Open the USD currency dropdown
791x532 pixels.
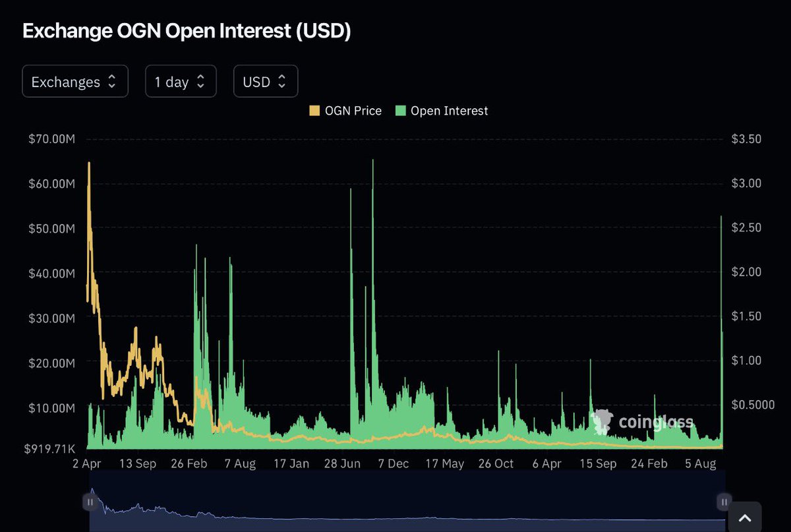click(266, 82)
